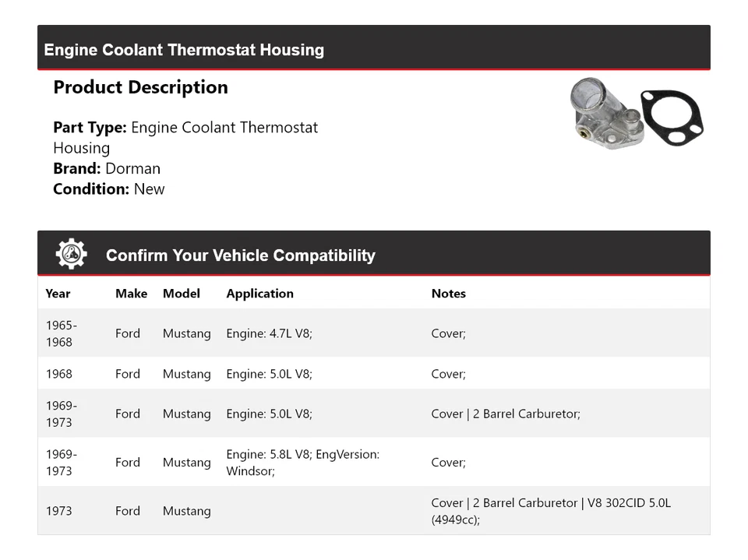Click the Brand: Dorman text

(107, 168)
